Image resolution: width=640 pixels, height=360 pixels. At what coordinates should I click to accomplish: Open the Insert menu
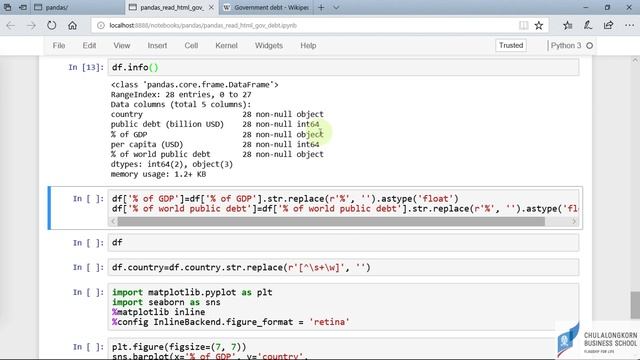coord(157,45)
